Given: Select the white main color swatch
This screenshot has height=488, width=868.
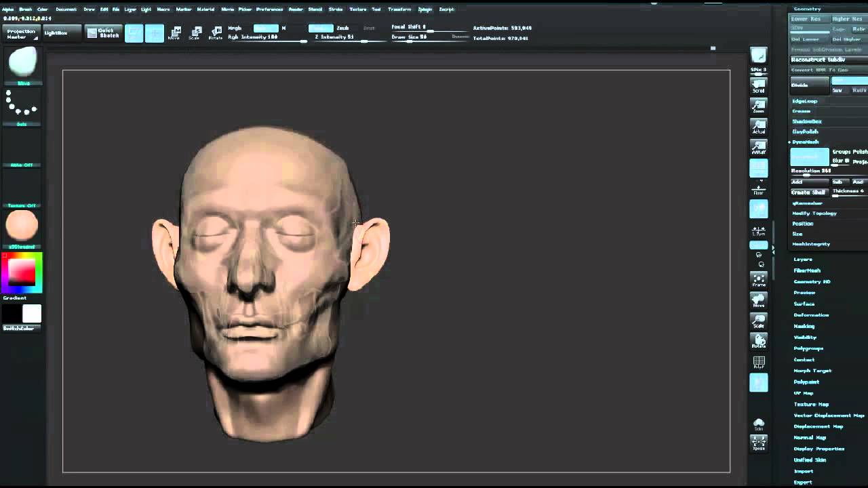Looking at the screenshot, I should 32,313.
